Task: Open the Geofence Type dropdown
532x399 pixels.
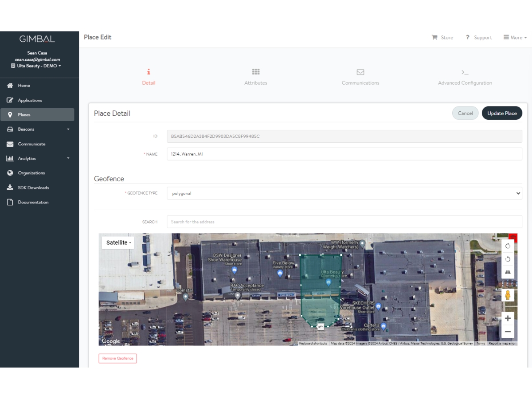Action: (344, 193)
